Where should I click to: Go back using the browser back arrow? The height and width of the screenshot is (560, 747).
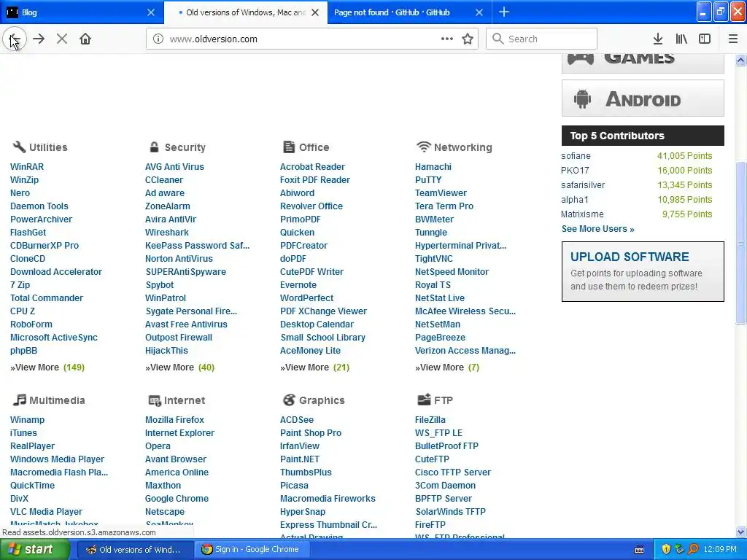point(15,39)
